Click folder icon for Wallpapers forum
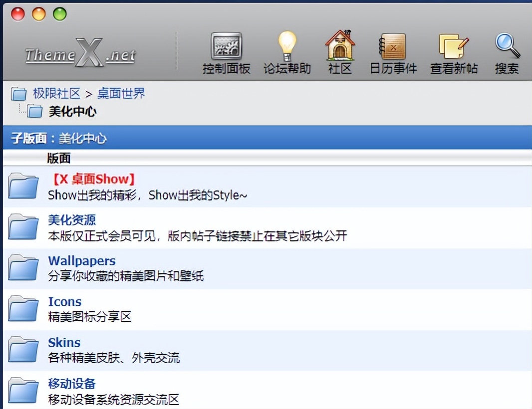532x409 pixels. (23, 267)
